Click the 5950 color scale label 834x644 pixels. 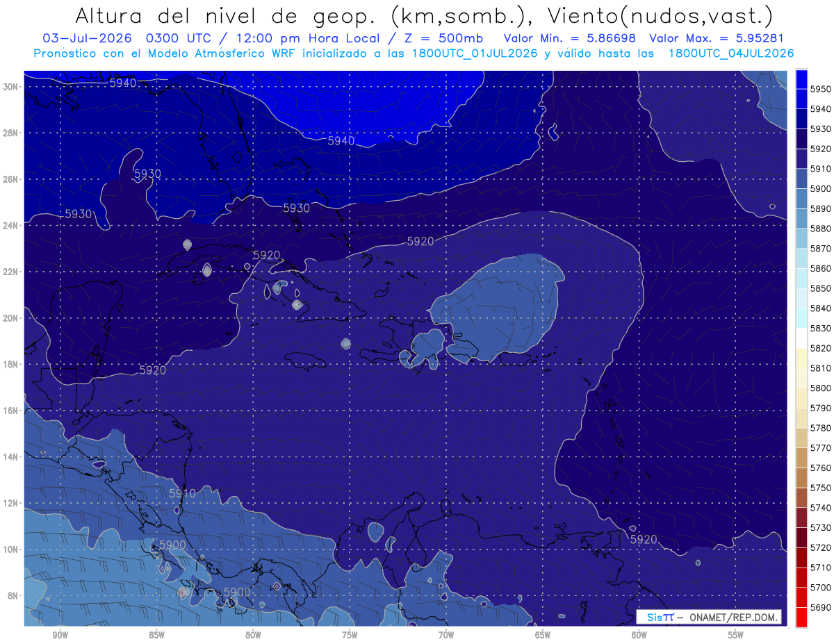coord(820,89)
